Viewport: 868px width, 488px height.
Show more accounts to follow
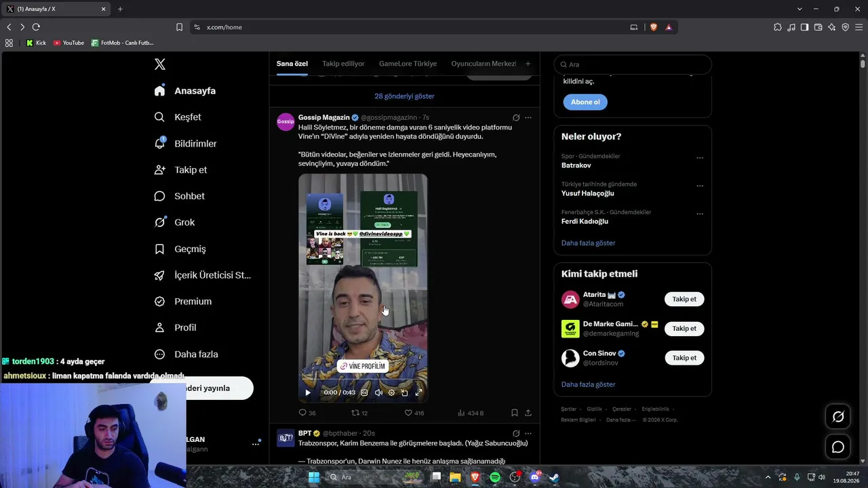click(x=589, y=384)
